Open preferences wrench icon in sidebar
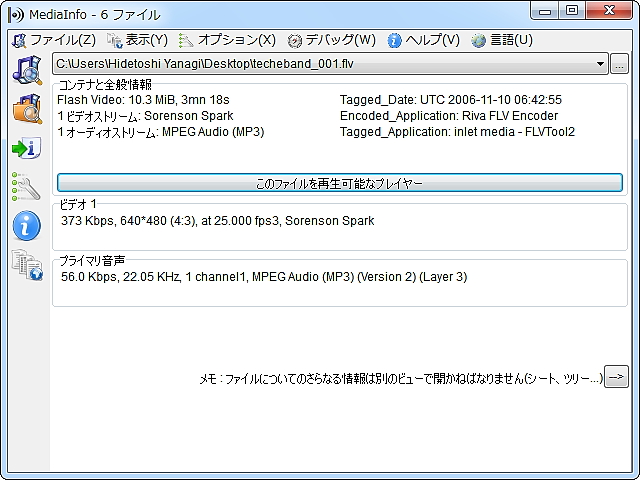 tap(27, 187)
